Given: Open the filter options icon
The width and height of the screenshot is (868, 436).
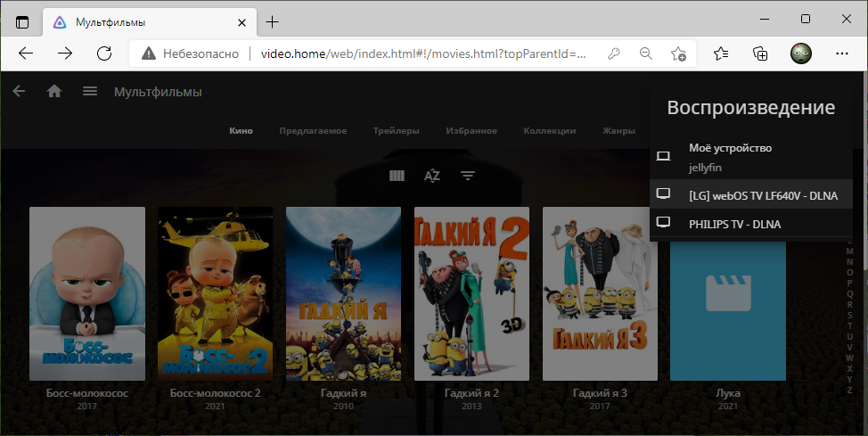Looking at the screenshot, I should (468, 176).
